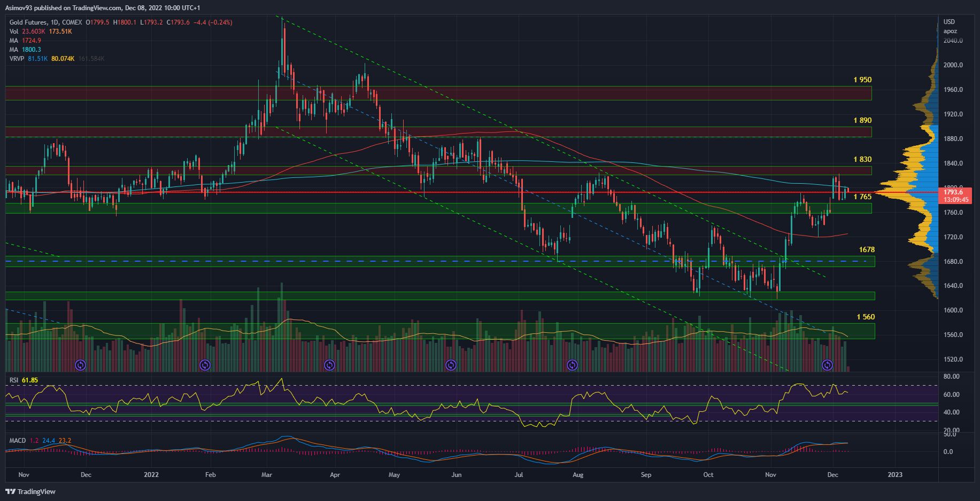The image size is (980, 501).
Task: Click the contract roll icon near Apr
Action: (x=330, y=365)
